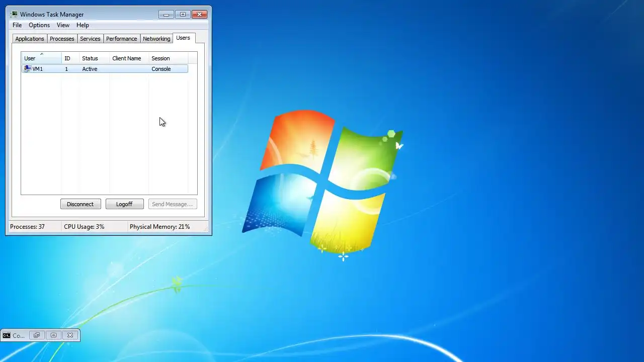This screenshot has height=362, width=644.
Task: Open the Help menu
Action: pos(83,25)
